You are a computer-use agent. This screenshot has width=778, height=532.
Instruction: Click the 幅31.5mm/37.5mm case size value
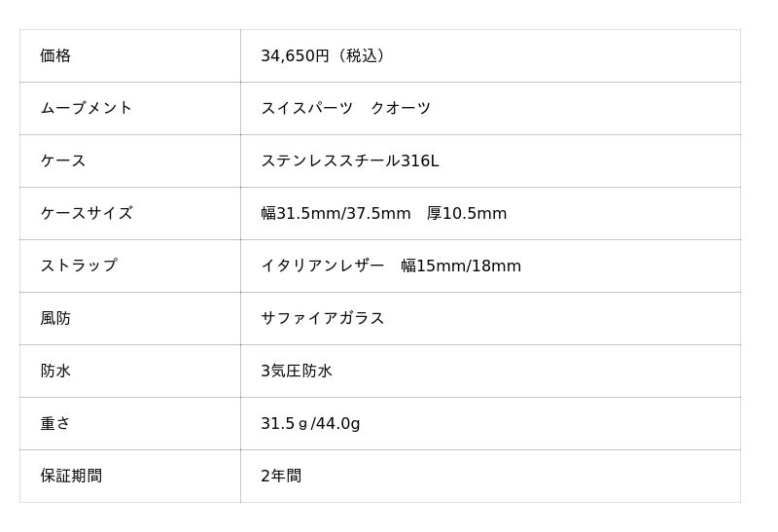click(x=336, y=214)
